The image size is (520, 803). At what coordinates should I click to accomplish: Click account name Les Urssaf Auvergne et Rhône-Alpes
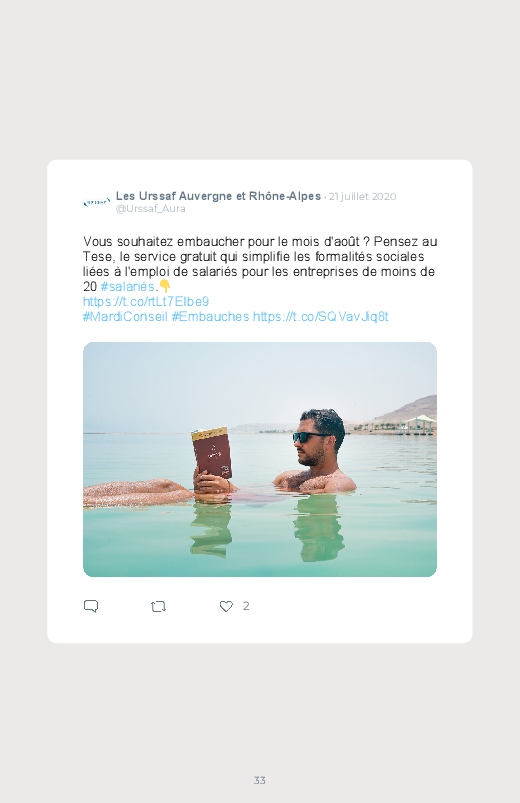(x=218, y=196)
